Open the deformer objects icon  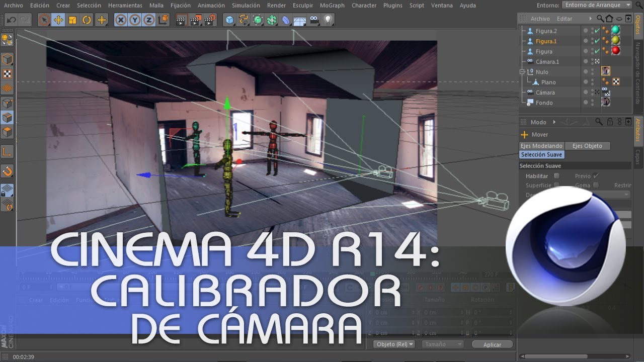tap(286, 20)
